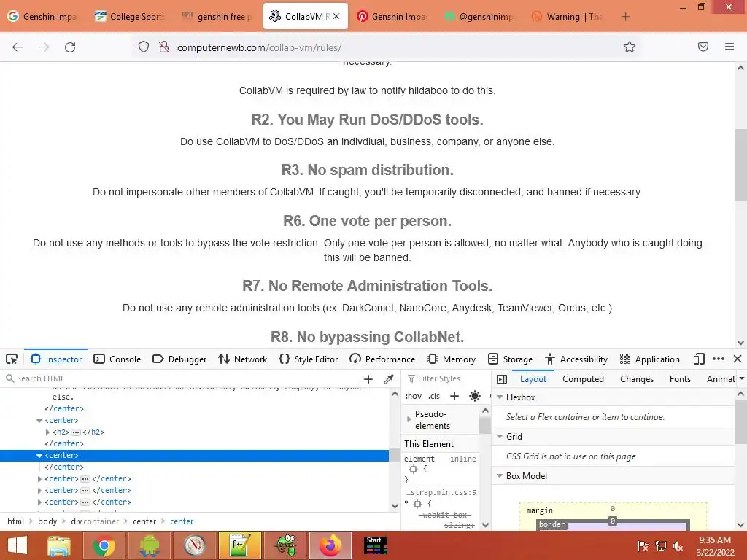The height and width of the screenshot is (560, 747).
Task: Add a new CSS rule
Action: (454, 396)
